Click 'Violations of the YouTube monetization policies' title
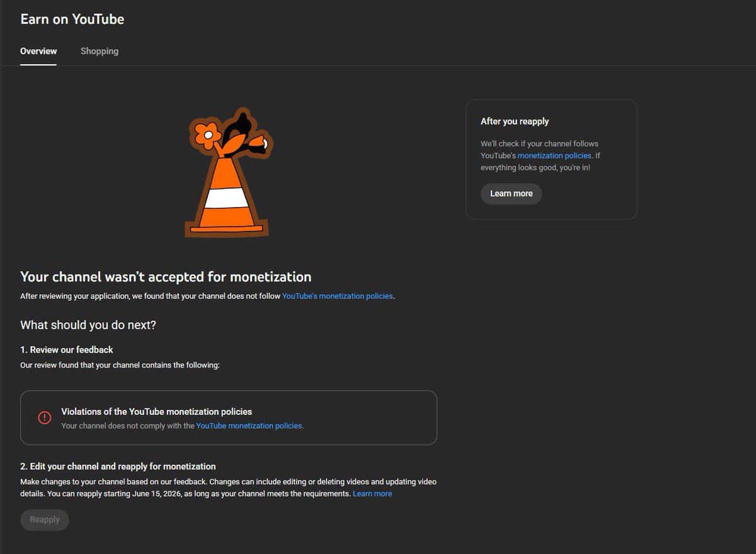The image size is (756, 554). tap(156, 412)
